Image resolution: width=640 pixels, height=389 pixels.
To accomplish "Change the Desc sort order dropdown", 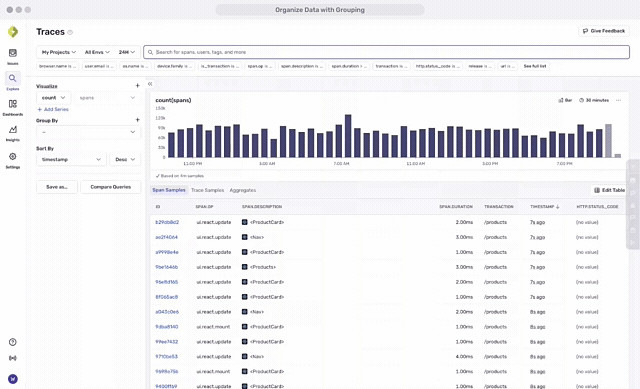I will (x=125, y=160).
